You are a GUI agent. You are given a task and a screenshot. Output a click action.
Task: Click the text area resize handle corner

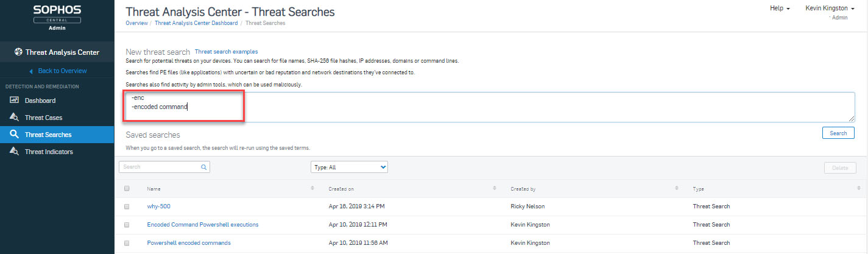[851, 118]
